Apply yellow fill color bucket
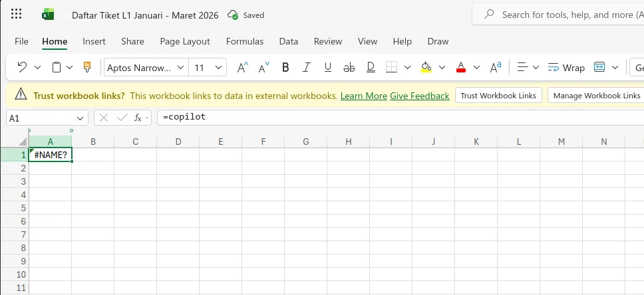The height and width of the screenshot is (295, 644). pos(426,67)
